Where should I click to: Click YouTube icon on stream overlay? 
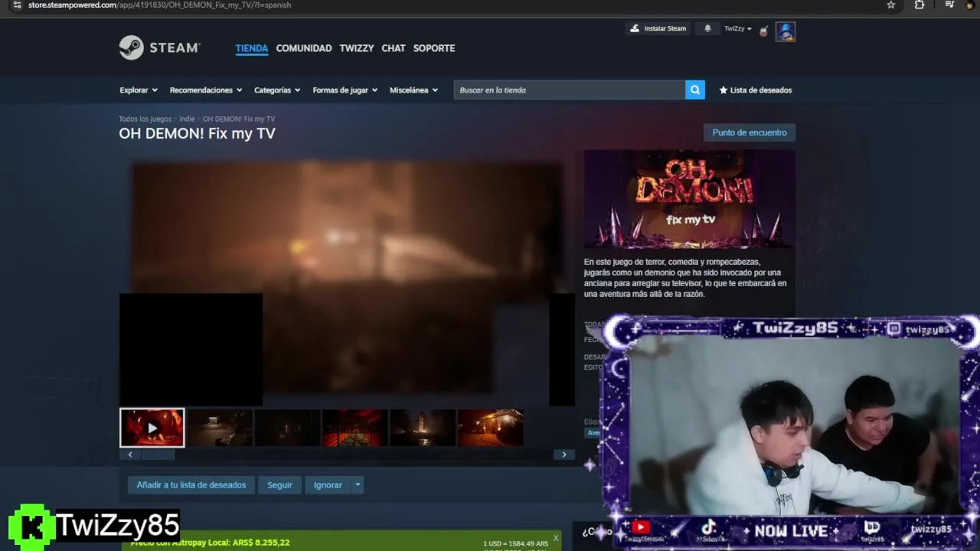[642, 527]
